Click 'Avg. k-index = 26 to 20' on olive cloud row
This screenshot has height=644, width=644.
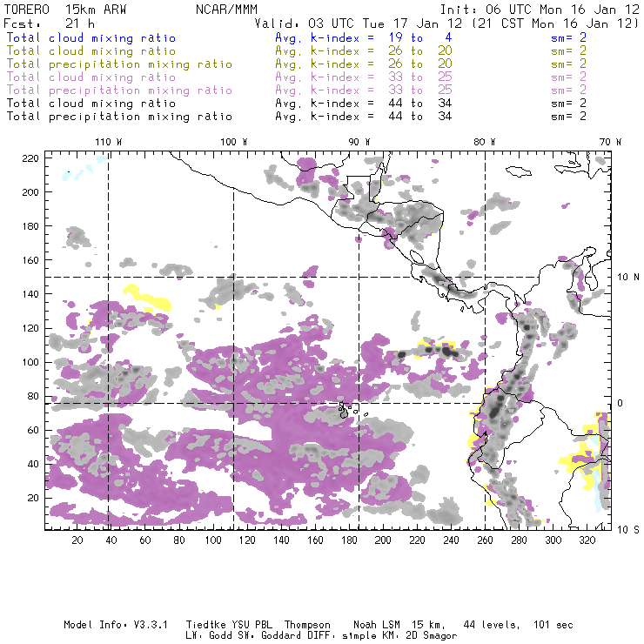[364, 51]
